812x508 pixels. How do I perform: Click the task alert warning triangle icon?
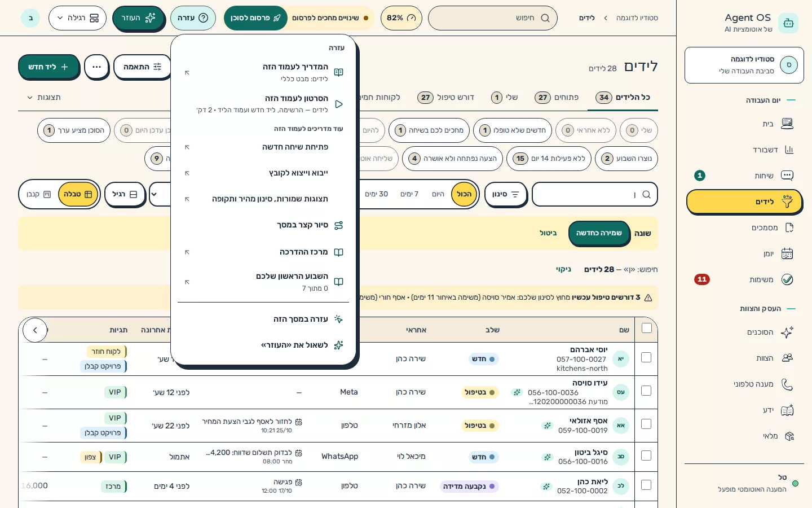[648, 297]
